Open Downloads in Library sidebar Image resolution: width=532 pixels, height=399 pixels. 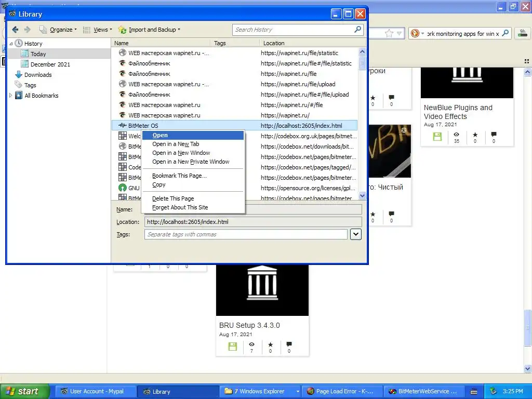tap(37, 75)
